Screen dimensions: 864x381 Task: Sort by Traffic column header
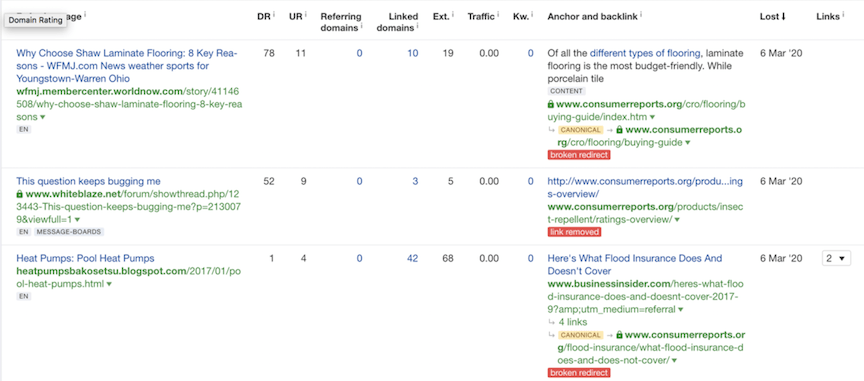pyautogui.click(x=481, y=17)
